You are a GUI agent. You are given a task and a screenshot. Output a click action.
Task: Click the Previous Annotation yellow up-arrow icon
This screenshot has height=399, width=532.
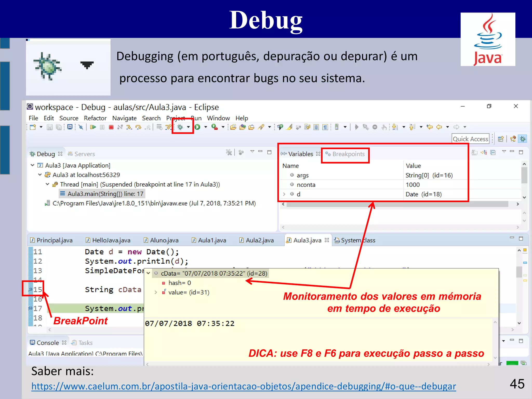412,127
